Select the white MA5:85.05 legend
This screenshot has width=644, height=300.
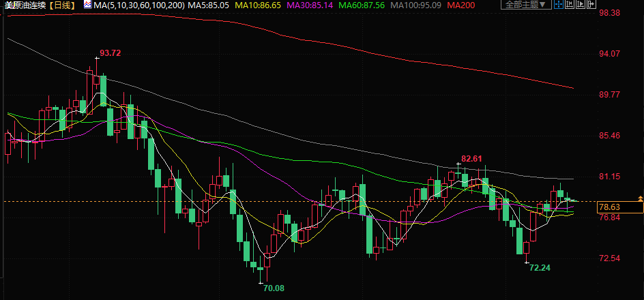209,5
